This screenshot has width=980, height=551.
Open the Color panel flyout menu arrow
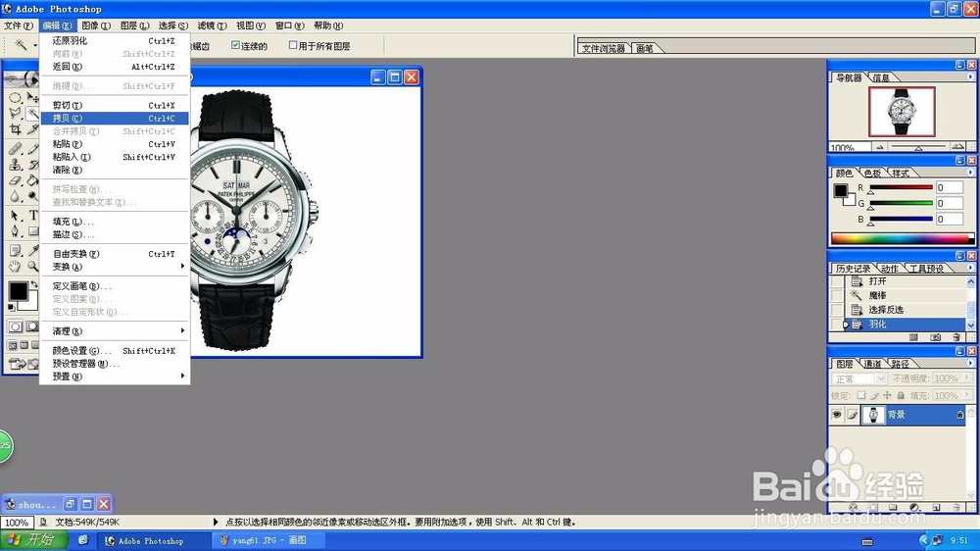click(x=970, y=172)
